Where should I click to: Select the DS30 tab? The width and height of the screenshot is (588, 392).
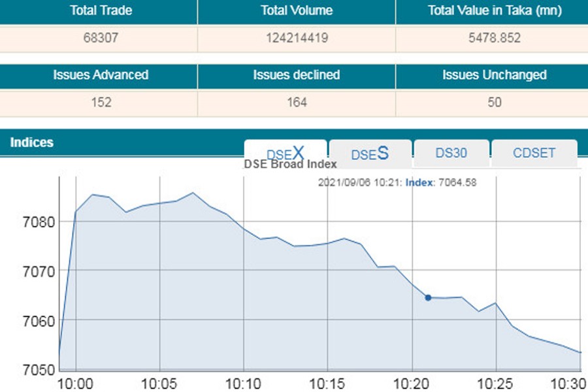tap(451, 154)
